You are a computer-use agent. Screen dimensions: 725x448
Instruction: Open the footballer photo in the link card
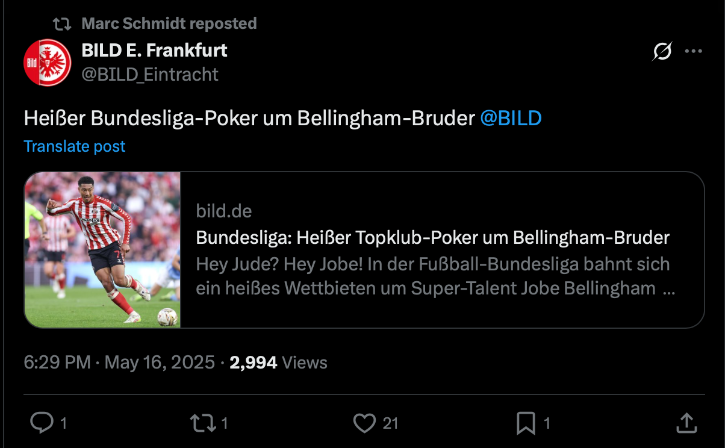[103, 250]
